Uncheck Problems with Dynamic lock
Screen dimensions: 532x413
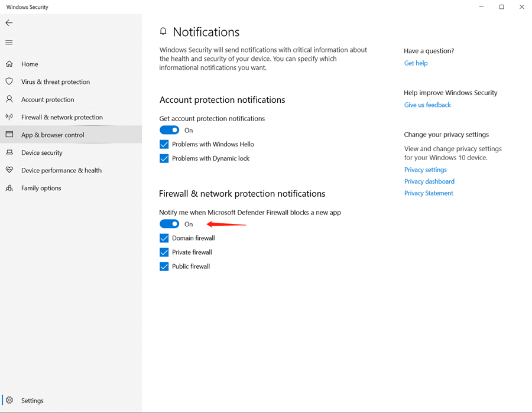pyautogui.click(x=164, y=158)
